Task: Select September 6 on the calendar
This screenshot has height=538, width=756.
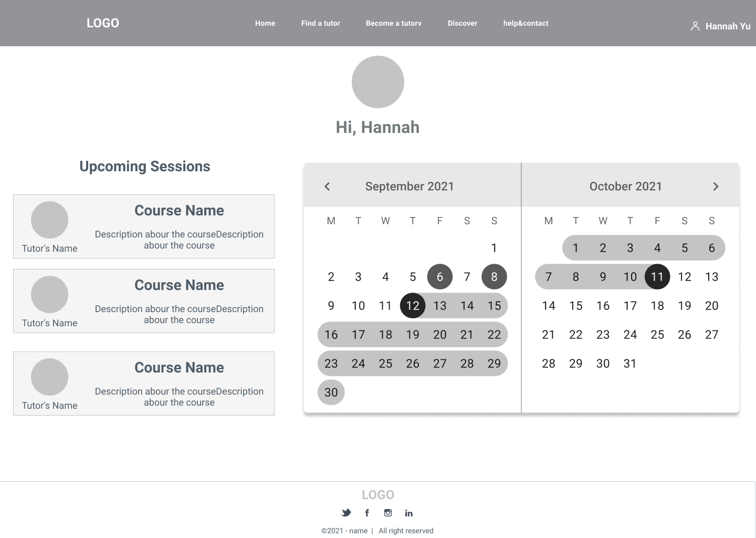Action: tap(440, 277)
